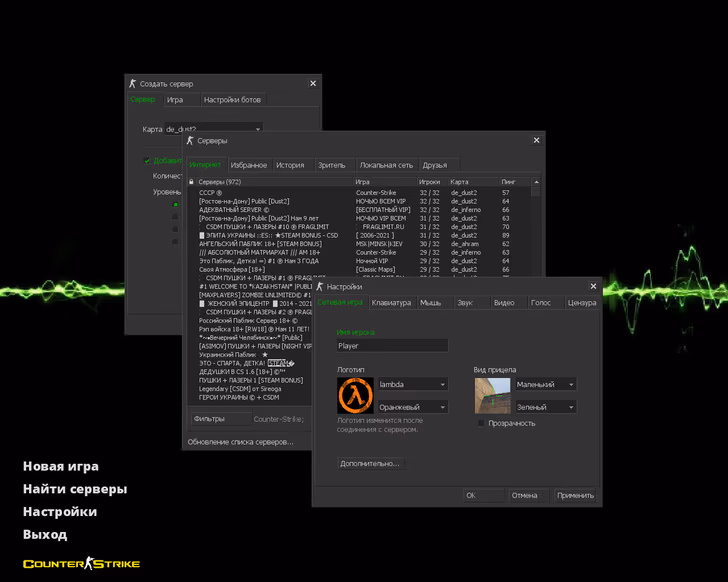Open the Зеленый crosshair color dropdown
Image resolution: width=728 pixels, height=582 pixels.
545,408
